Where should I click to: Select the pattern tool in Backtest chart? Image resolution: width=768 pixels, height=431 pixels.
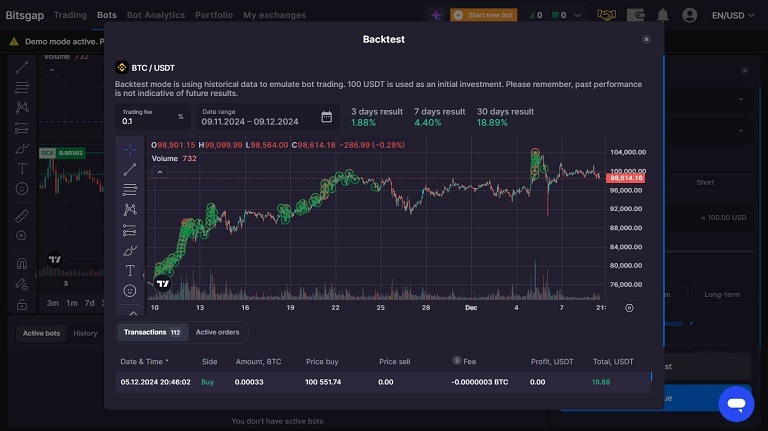pos(130,210)
